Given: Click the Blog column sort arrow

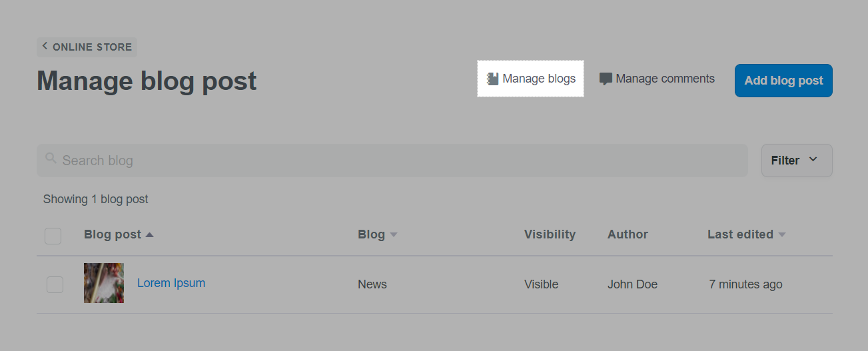Looking at the screenshot, I should [x=394, y=234].
